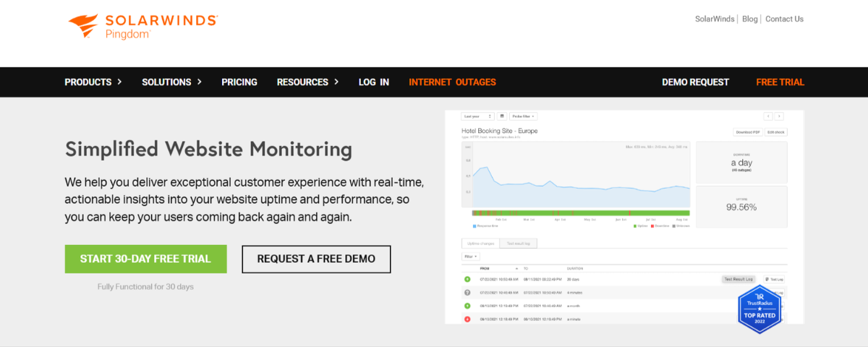Switch to Uptime changes tab
Viewport: 868px width, 347px height.
(480, 244)
